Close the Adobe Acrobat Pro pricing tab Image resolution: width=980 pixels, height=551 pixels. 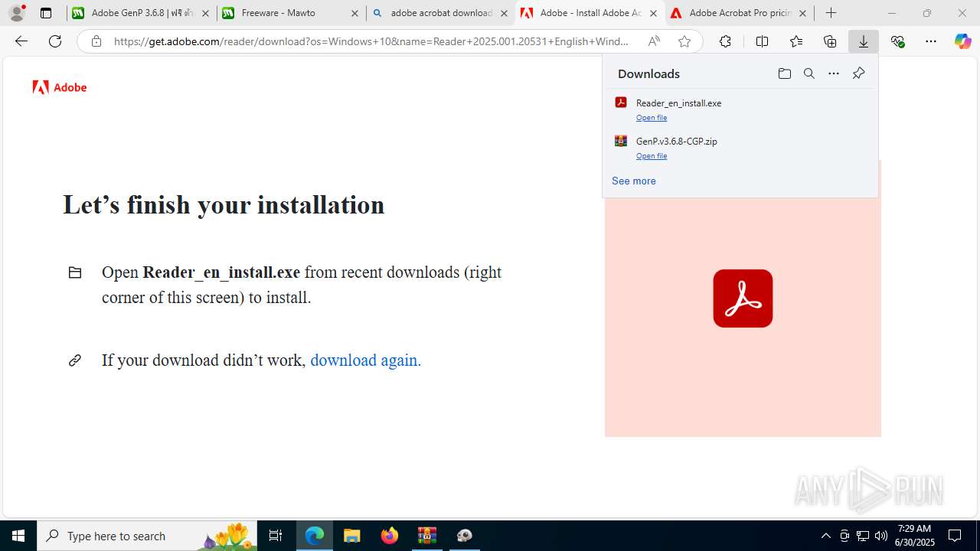[x=802, y=13]
